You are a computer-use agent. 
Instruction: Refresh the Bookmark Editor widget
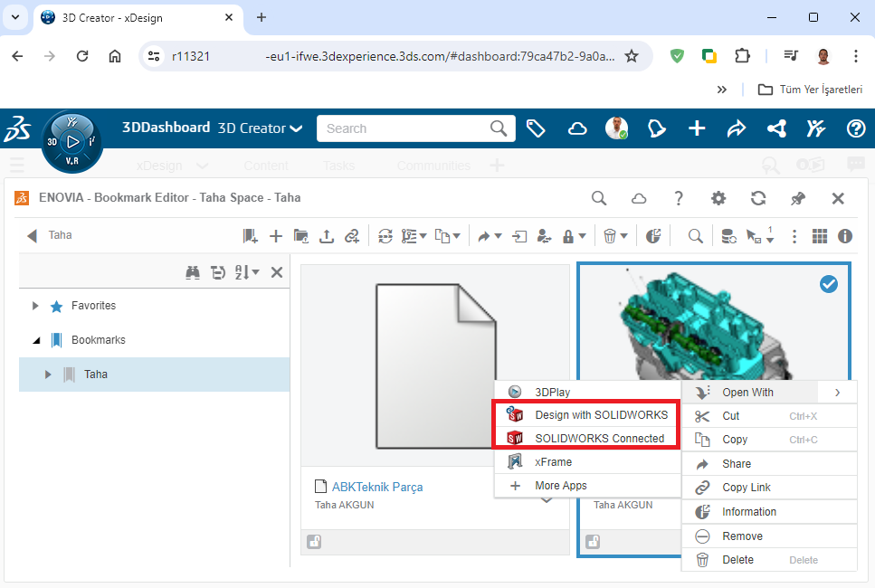click(x=758, y=198)
